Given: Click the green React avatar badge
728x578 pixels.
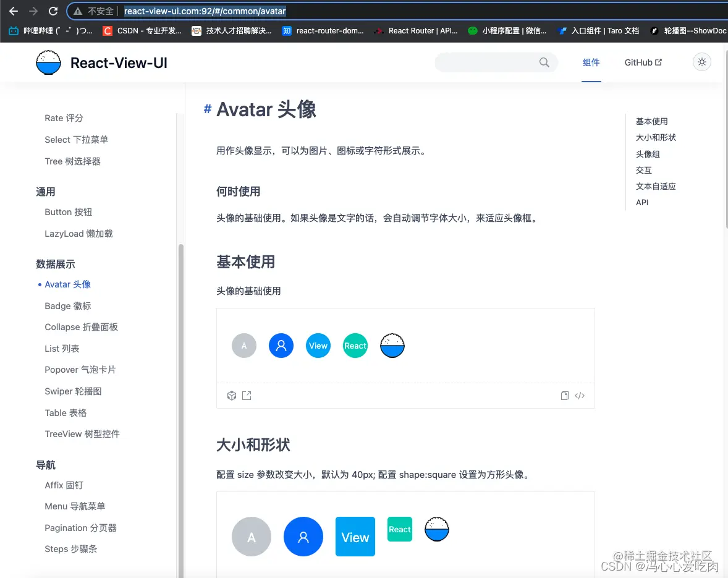Looking at the screenshot, I should coord(355,346).
